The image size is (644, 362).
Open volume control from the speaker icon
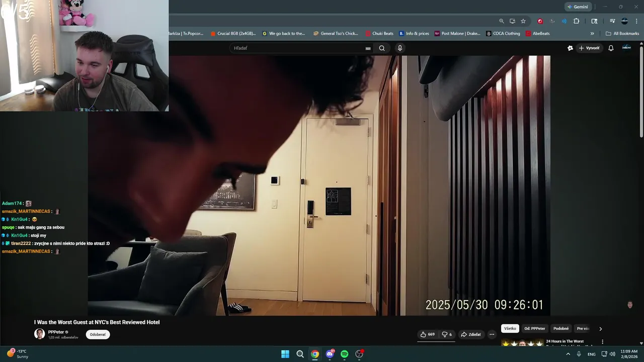tap(612, 354)
